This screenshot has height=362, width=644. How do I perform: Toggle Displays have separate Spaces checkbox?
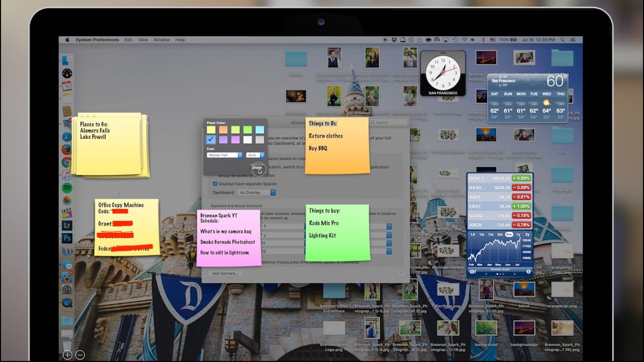(215, 184)
